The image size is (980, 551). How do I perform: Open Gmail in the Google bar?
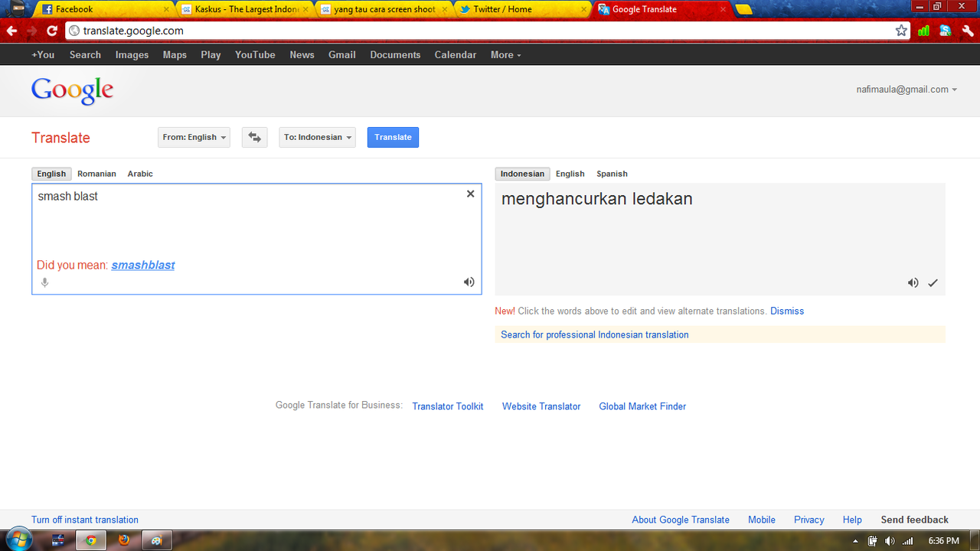342,54
